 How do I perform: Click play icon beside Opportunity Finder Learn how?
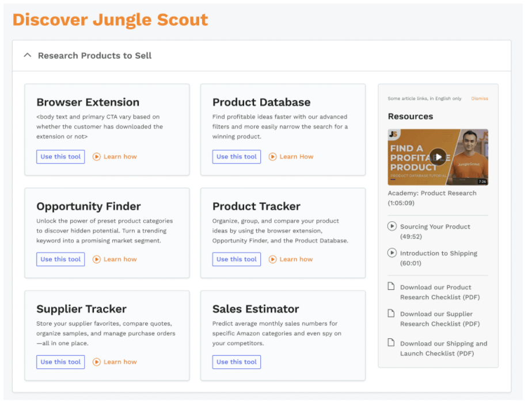[x=97, y=259]
